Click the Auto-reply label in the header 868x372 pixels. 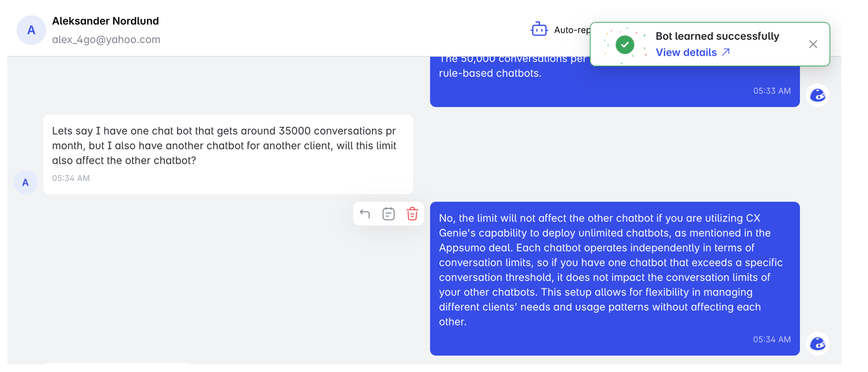click(571, 30)
